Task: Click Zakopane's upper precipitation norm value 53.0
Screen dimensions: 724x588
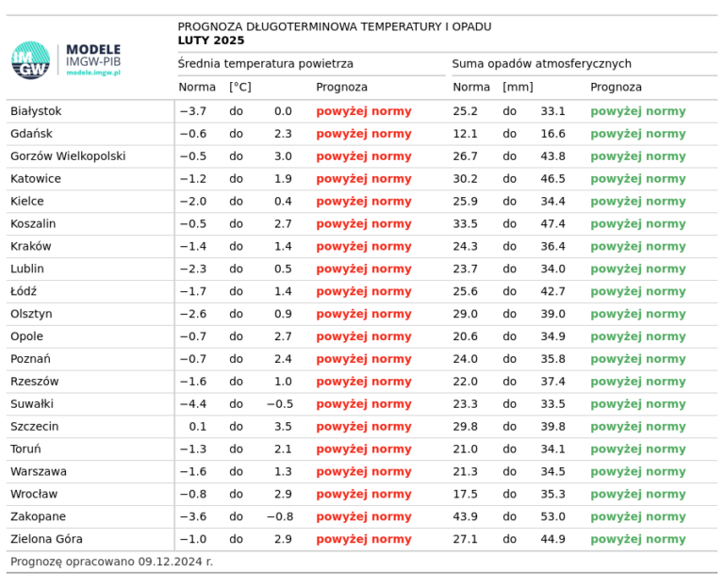Action: [552, 516]
